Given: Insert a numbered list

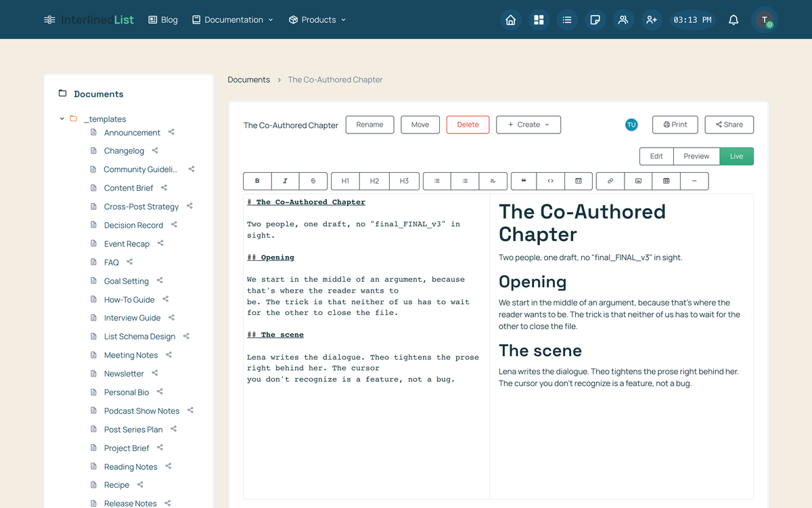Looking at the screenshot, I should pos(465,181).
